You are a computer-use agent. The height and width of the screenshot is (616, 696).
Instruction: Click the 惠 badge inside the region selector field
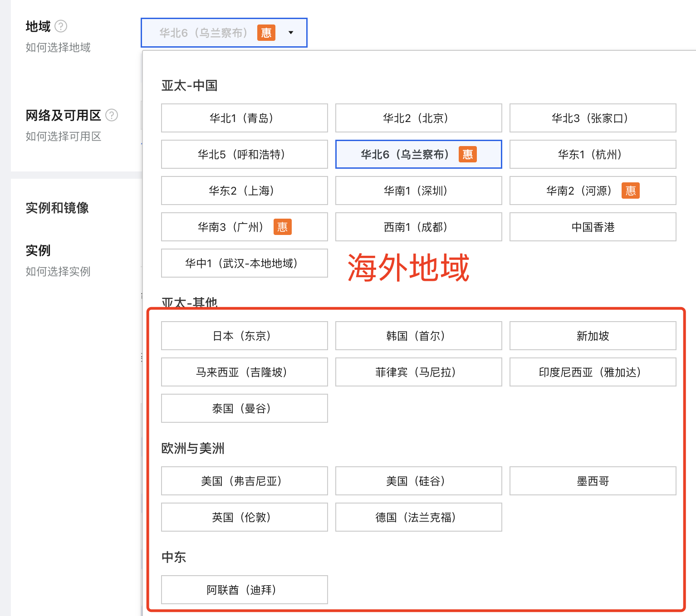click(x=266, y=32)
